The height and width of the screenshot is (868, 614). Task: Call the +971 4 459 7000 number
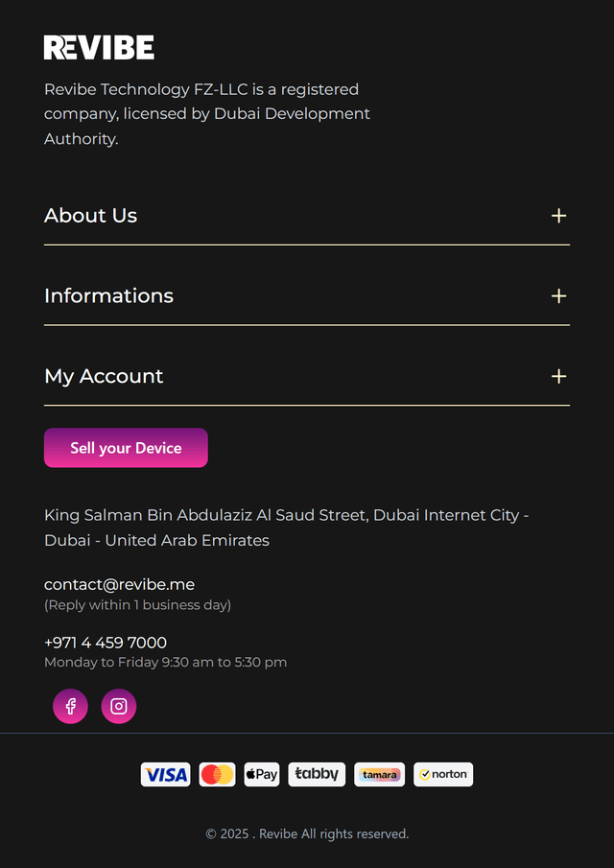tap(106, 643)
